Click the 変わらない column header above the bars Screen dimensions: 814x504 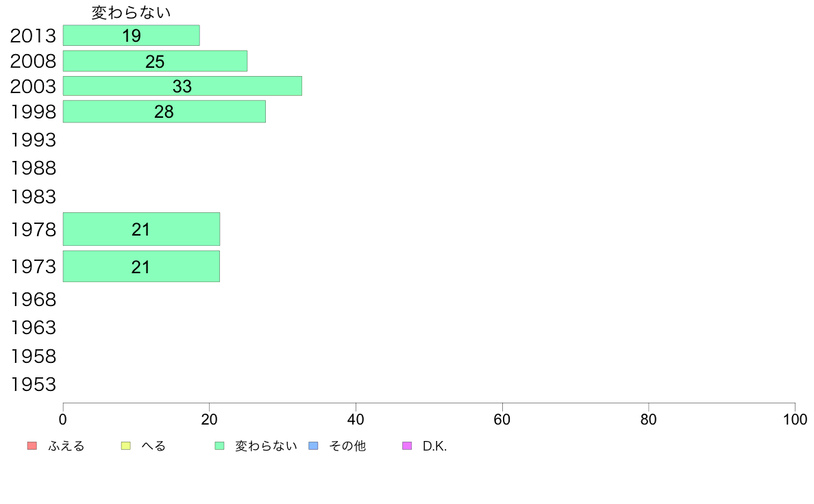click(x=132, y=12)
